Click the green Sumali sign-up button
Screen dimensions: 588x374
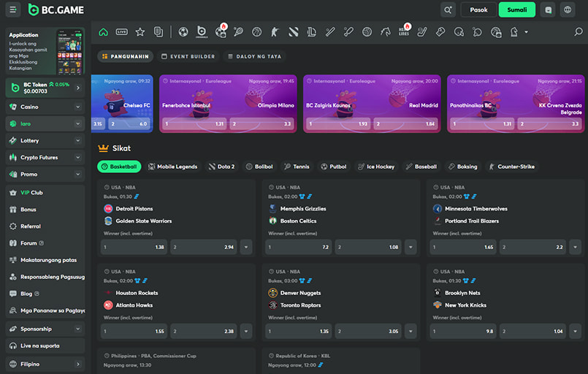(x=517, y=10)
